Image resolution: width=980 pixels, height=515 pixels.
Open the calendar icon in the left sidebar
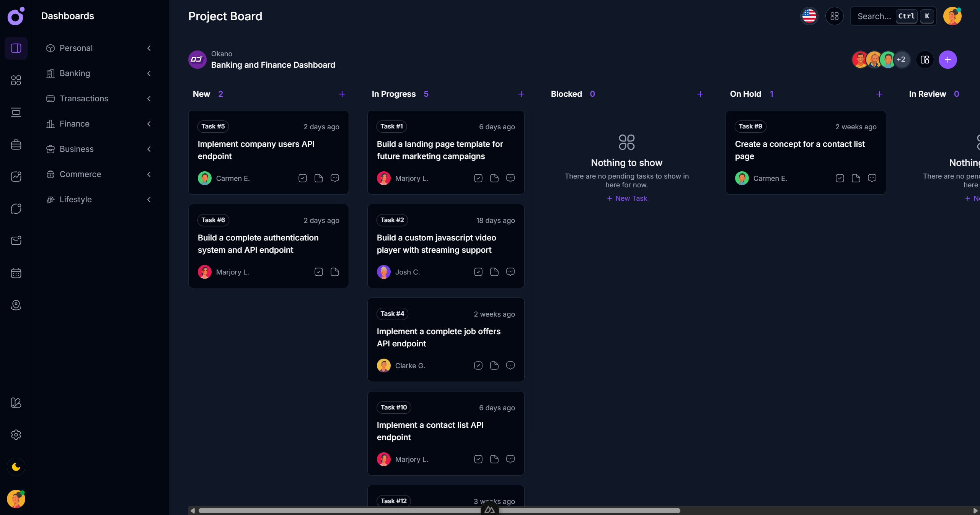click(x=16, y=273)
